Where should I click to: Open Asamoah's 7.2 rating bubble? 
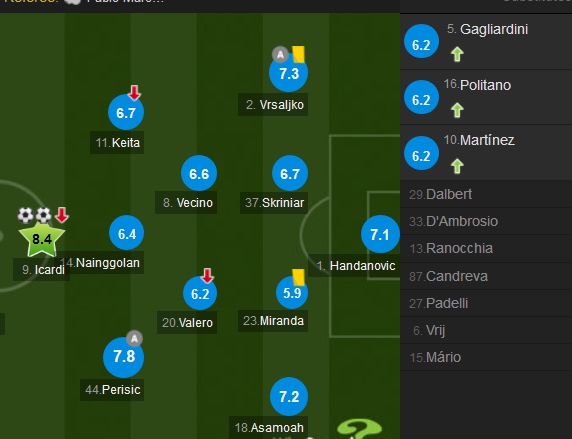coord(289,396)
